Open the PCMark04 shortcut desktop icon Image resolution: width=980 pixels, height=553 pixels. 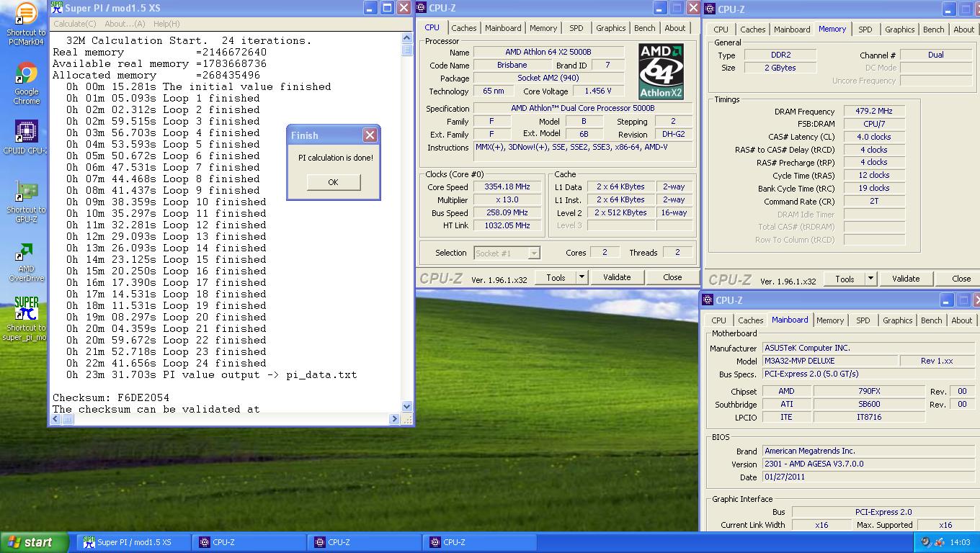click(x=26, y=23)
